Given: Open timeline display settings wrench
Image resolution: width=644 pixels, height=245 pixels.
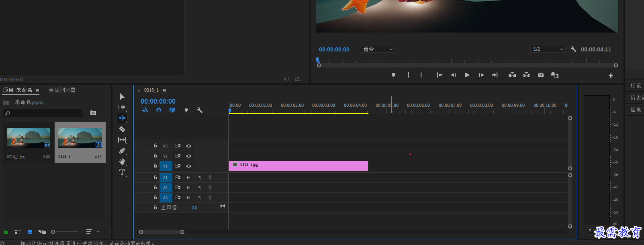Looking at the screenshot, I should 200,110.
